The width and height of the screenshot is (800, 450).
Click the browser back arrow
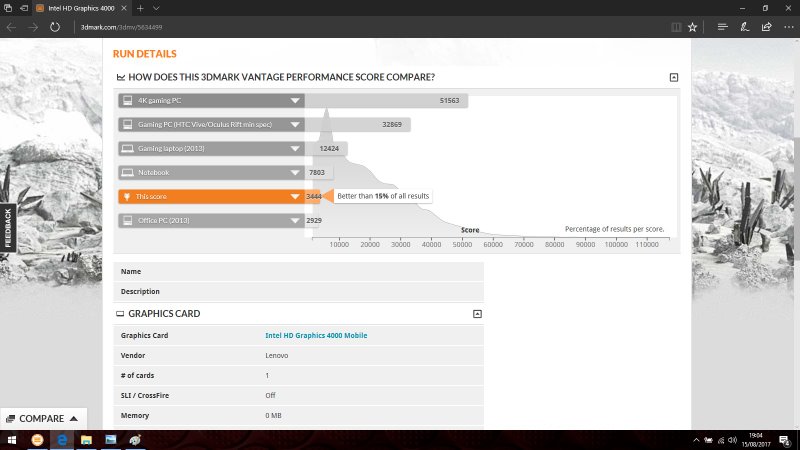point(11,27)
